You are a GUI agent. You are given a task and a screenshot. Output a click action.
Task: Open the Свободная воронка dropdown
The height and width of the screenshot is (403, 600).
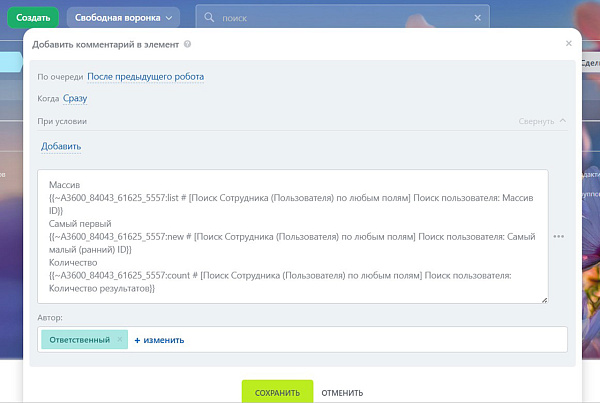[x=123, y=18]
